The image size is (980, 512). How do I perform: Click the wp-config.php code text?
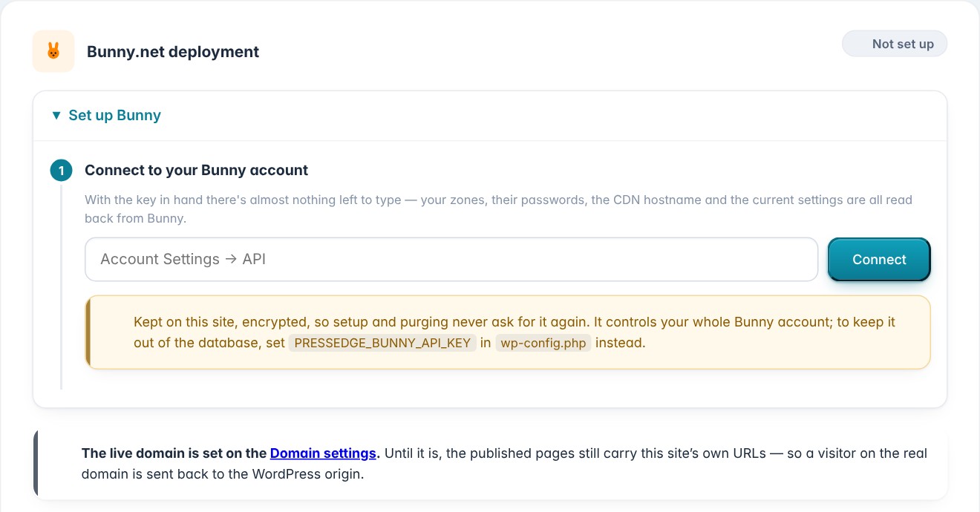(543, 343)
